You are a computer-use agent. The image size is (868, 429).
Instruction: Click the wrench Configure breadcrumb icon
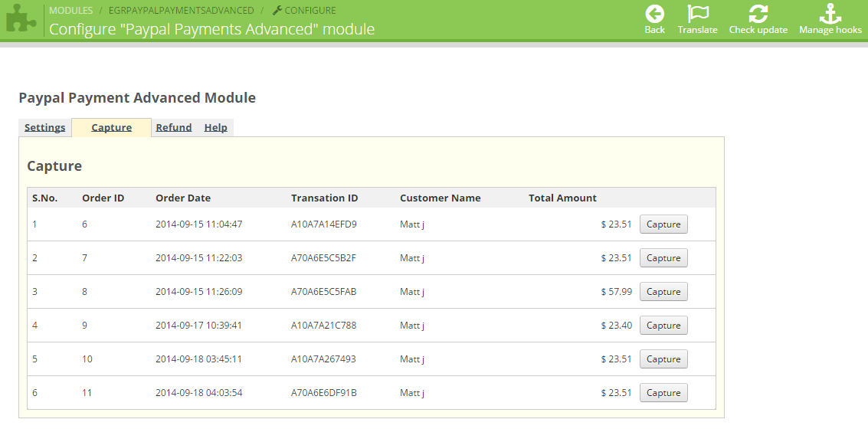click(x=277, y=11)
